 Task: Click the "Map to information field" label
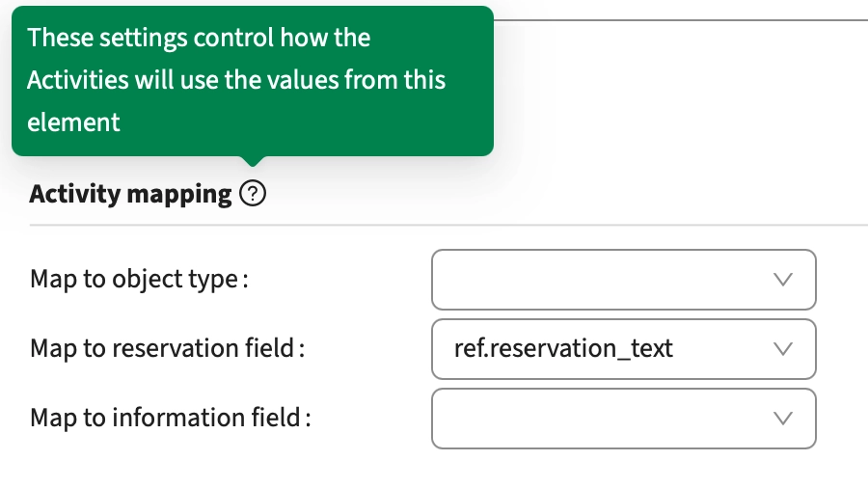coord(171,419)
